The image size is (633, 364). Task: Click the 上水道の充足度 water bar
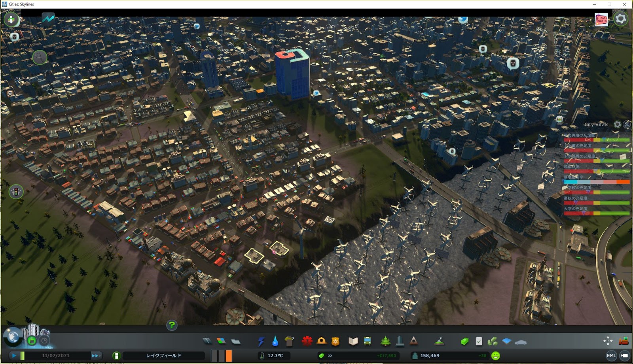coord(597,151)
